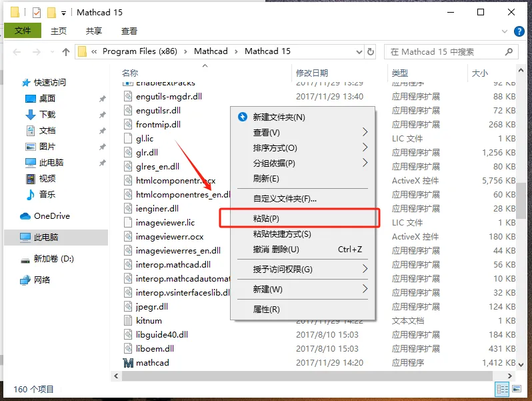Choose 属性(R) in context menu
Screen dimensions: 532x401
coord(303,310)
